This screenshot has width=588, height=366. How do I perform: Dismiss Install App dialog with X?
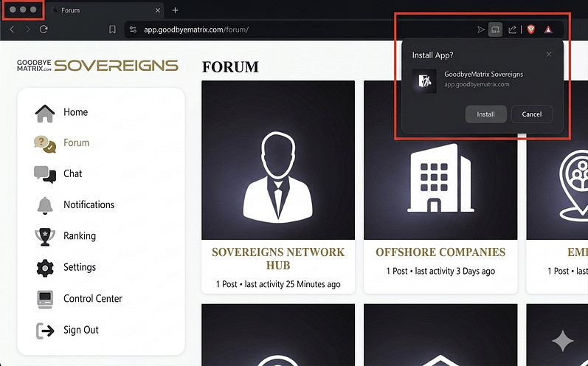pyautogui.click(x=549, y=55)
